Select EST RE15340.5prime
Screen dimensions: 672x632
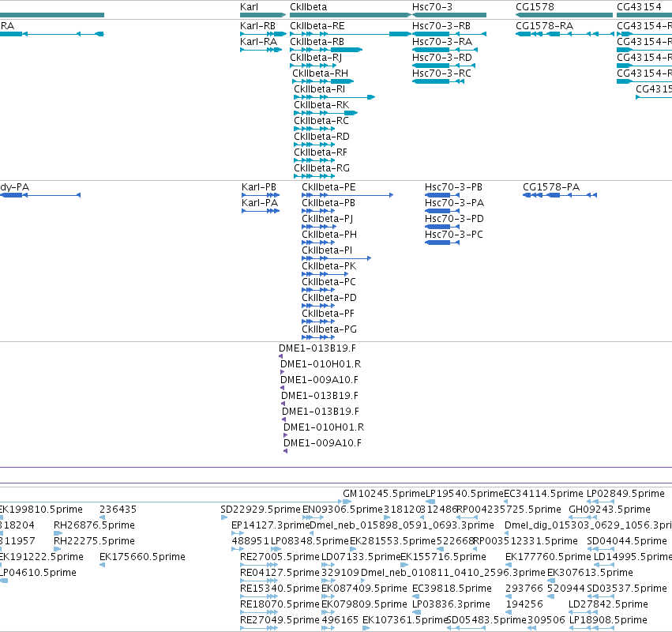280,589
